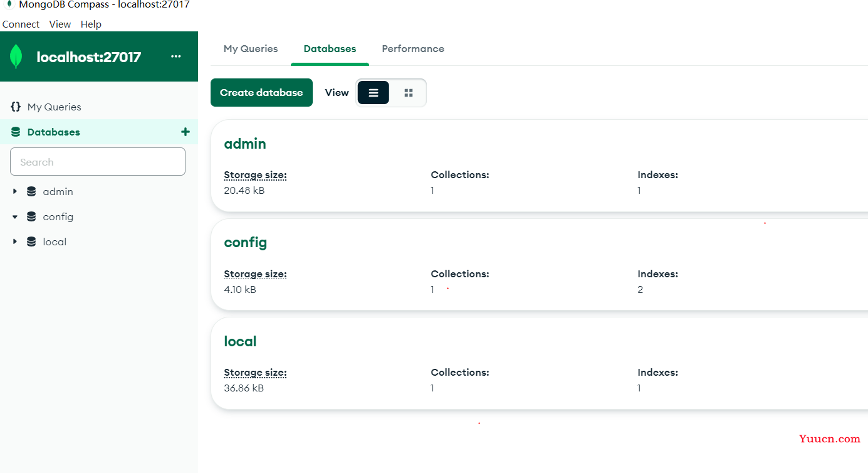The image size is (868, 473).
Task: Open the local database card title
Action: (241, 341)
